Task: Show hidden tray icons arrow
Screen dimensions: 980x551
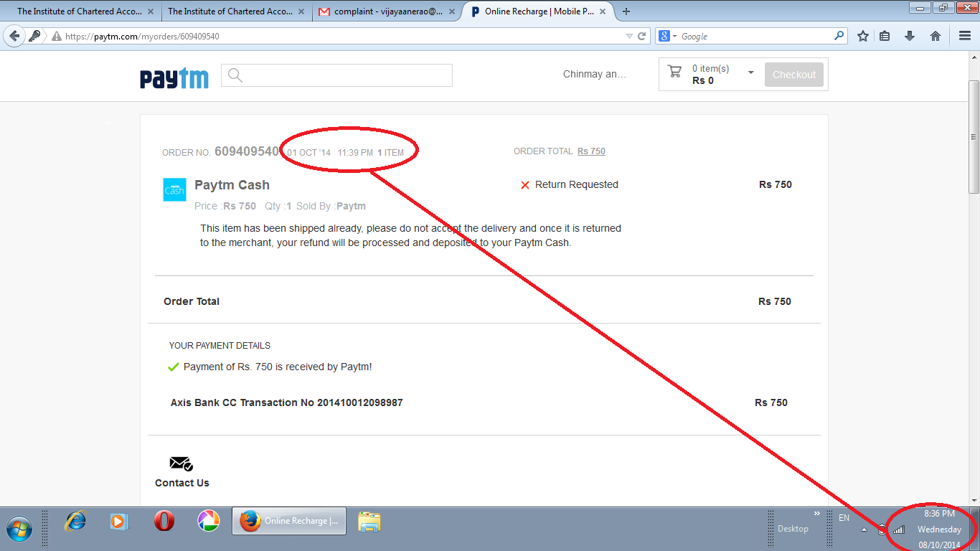Action: coord(864,530)
